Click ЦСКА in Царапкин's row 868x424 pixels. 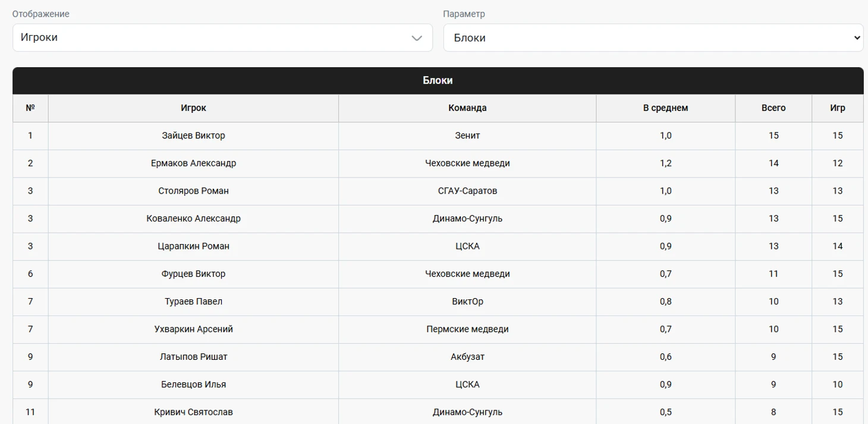coord(467,246)
